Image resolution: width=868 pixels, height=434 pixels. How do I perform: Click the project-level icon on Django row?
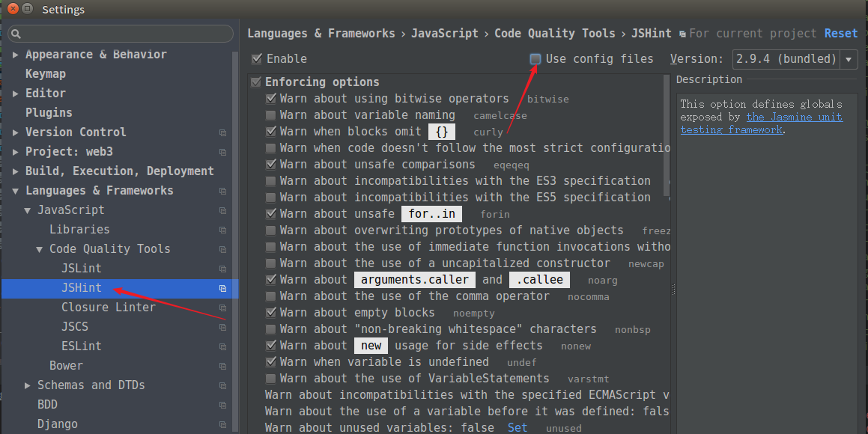point(222,424)
